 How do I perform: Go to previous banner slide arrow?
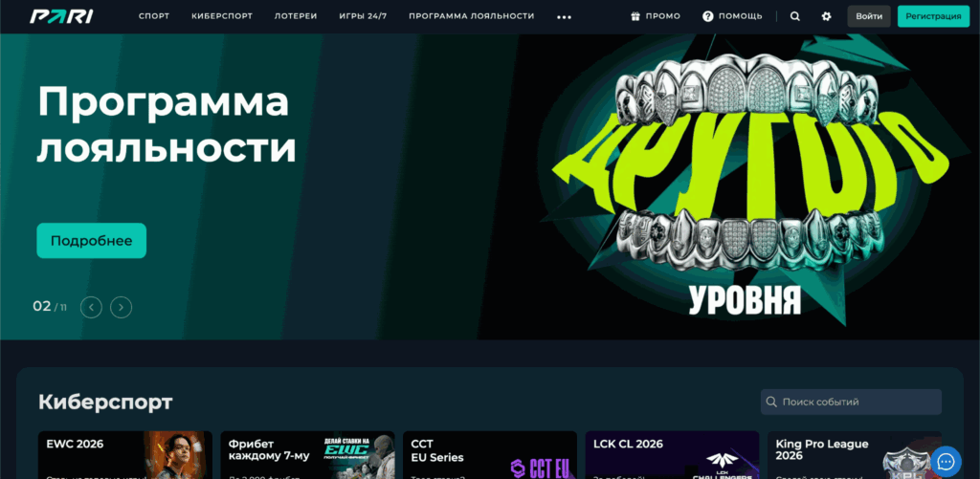click(x=91, y=307)
